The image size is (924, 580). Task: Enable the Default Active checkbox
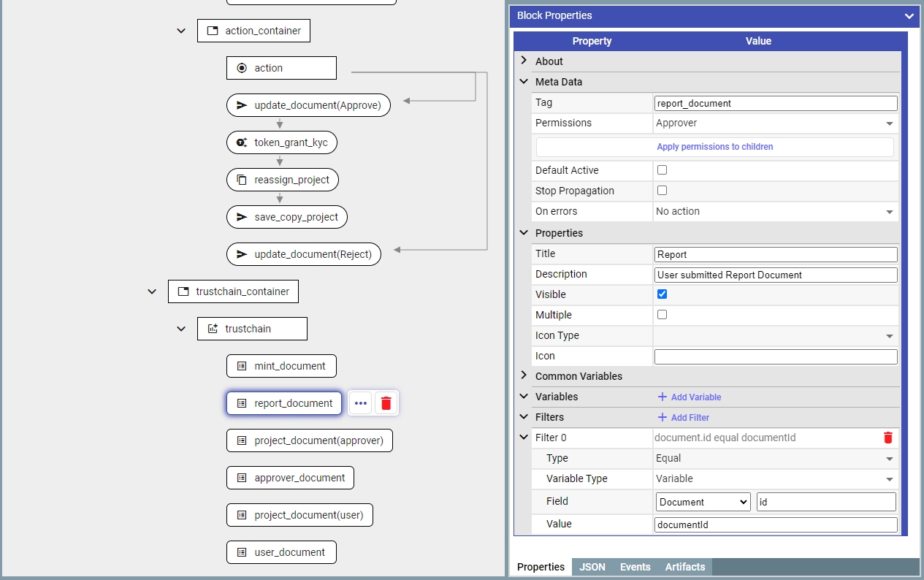click(x=662, y=170)
